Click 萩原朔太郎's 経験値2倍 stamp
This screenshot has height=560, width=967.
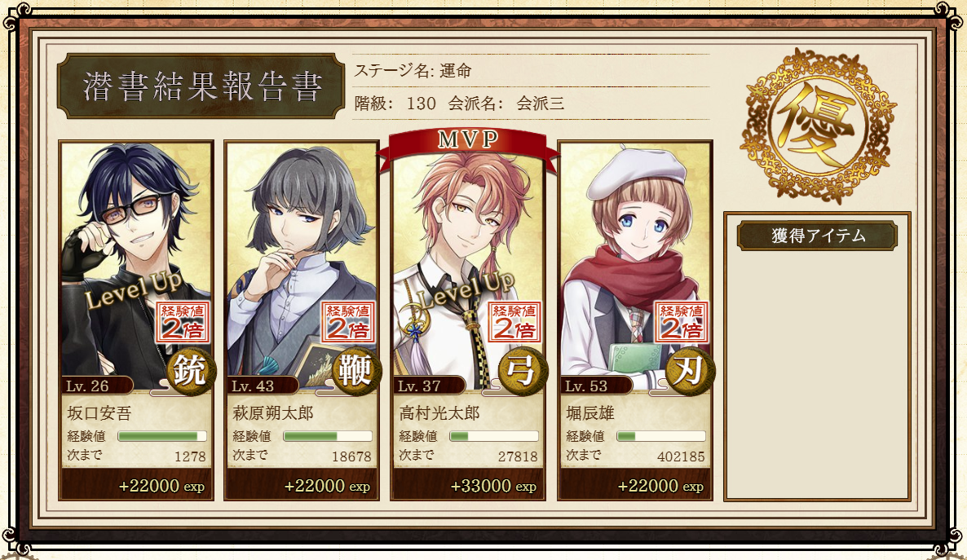click(348, 322)
